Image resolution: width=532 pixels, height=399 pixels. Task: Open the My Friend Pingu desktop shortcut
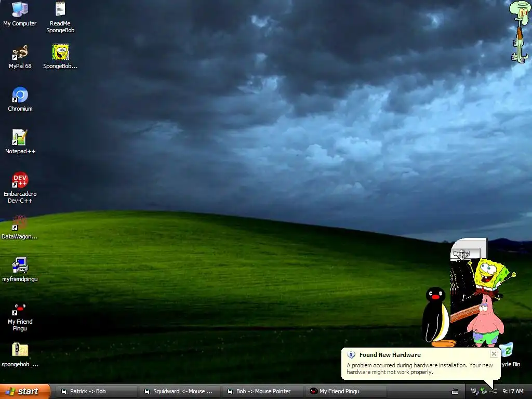click(x=20, y=317)
